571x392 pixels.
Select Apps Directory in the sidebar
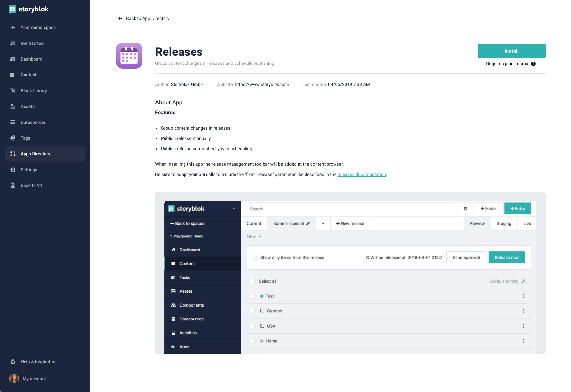[45, 154]
